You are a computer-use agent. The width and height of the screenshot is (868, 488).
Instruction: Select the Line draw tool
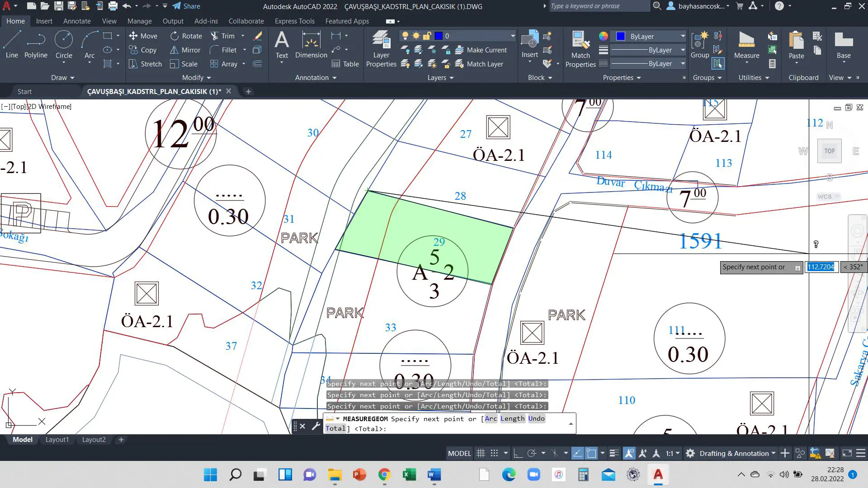(x=12, y=44)
